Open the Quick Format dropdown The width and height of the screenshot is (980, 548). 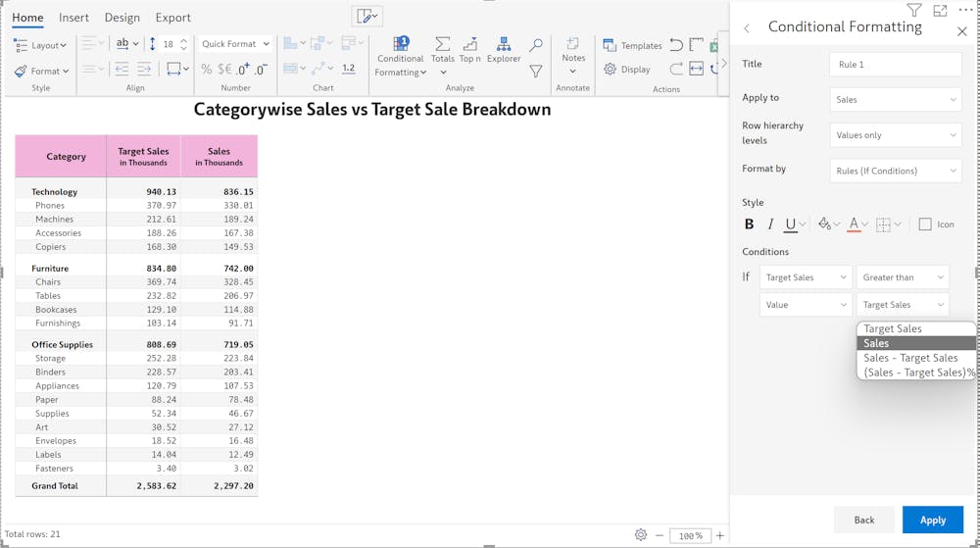click(x=235, y=44)
